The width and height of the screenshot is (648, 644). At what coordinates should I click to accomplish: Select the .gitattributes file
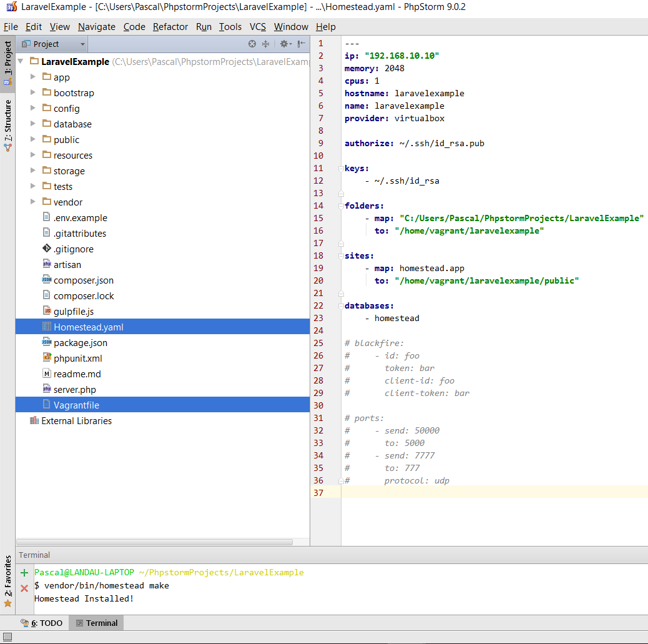[162, 233]
